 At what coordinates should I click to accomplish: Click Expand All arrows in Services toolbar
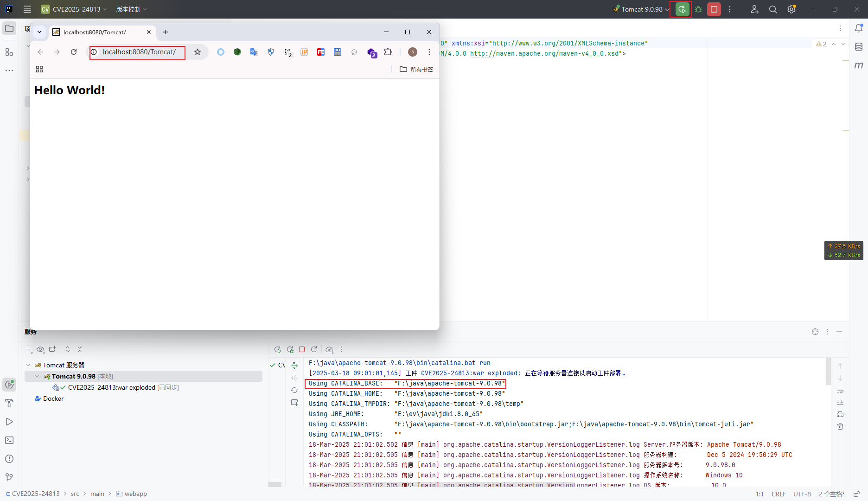pos(68,349)
